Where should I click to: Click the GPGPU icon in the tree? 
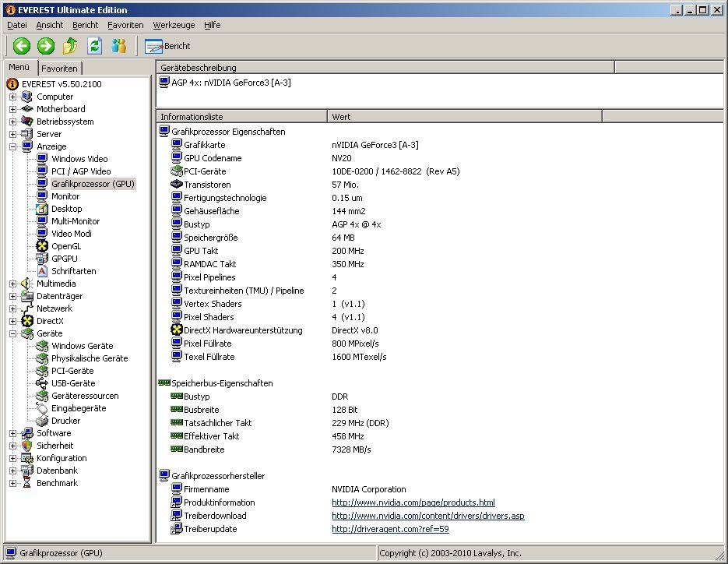(x=42, y=259)
